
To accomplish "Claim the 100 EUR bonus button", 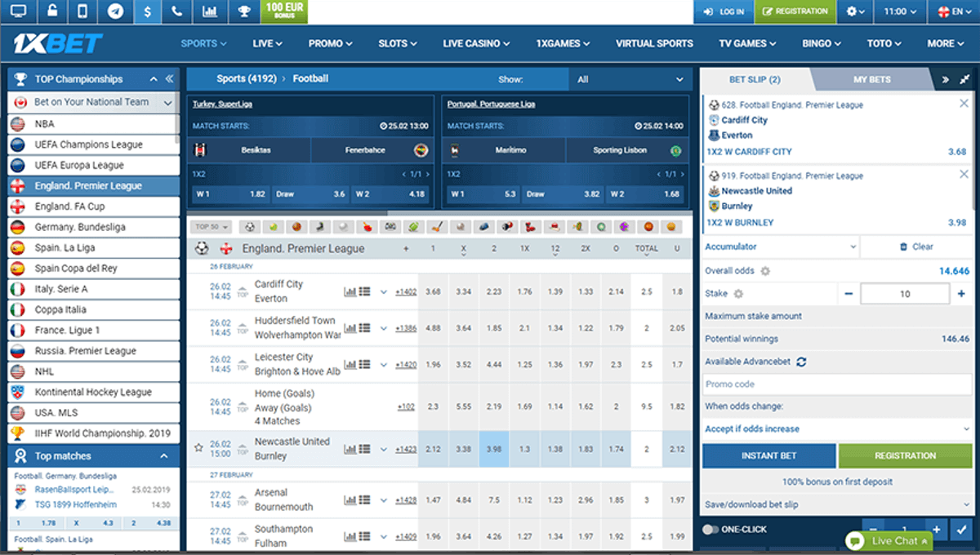I will 285,11.
